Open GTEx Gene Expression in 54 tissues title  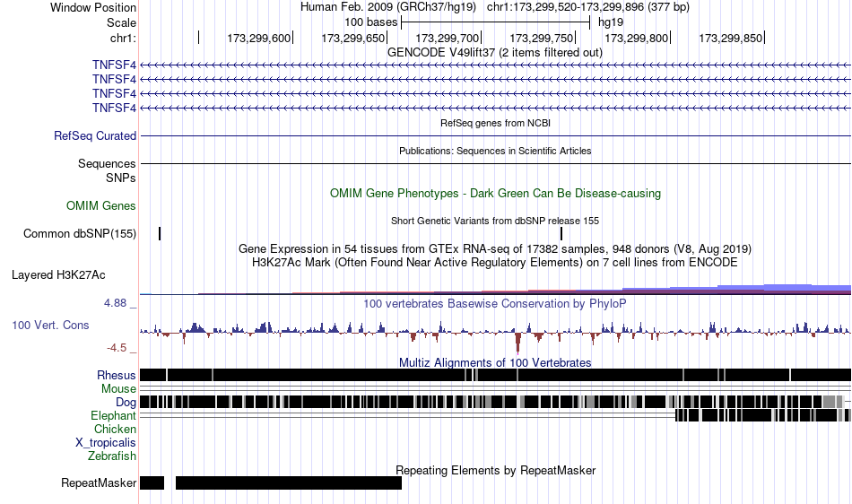point(495,249)
